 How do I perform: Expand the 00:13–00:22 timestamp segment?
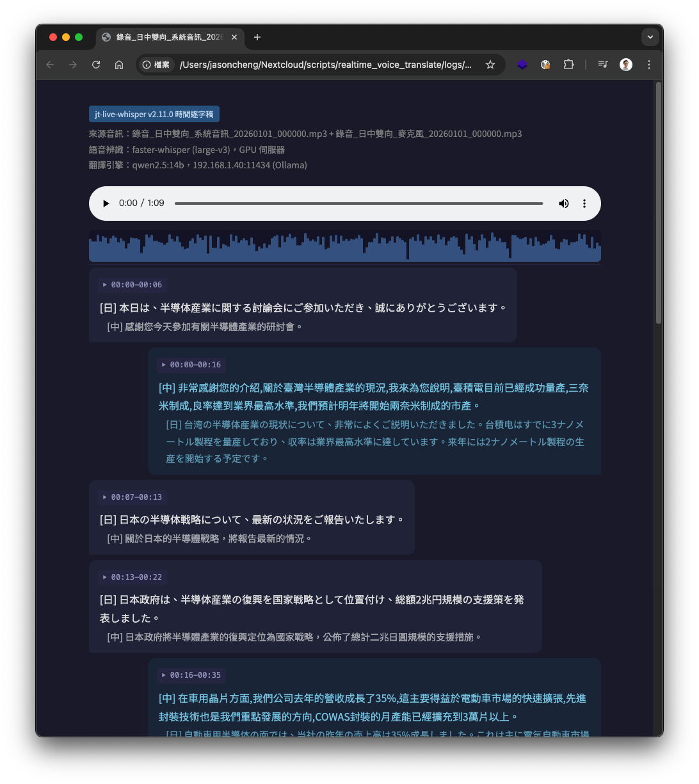coord(133,577)
